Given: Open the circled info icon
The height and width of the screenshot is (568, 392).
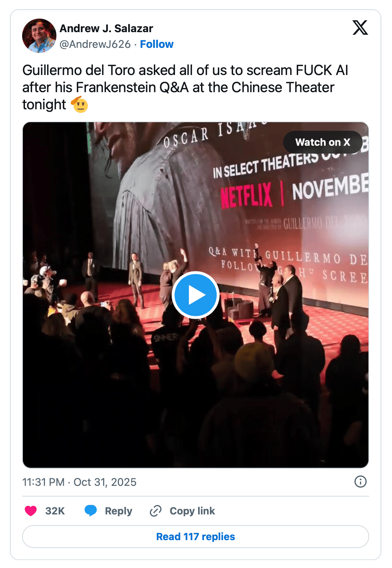Looking at the screenshot, I should [360, 482].
